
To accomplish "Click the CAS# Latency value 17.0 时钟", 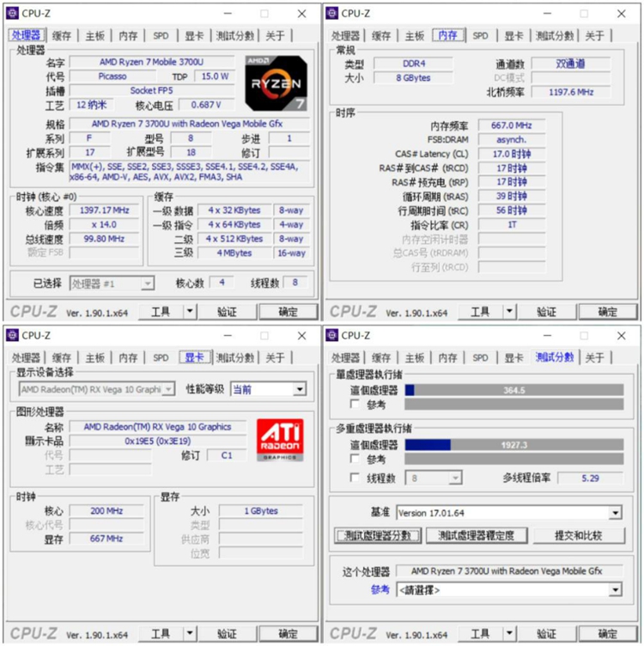I will [x=512, y=154].
